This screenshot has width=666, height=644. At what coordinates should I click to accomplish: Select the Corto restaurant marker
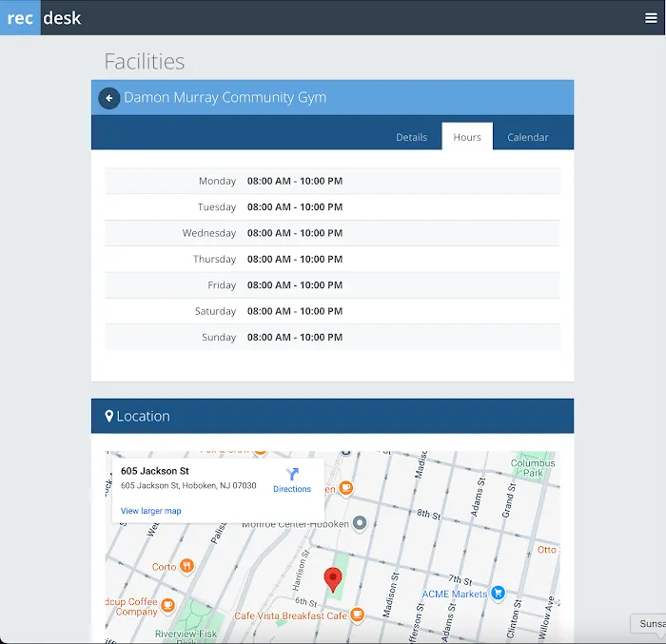pyautogui.click(x=187, y=566)
